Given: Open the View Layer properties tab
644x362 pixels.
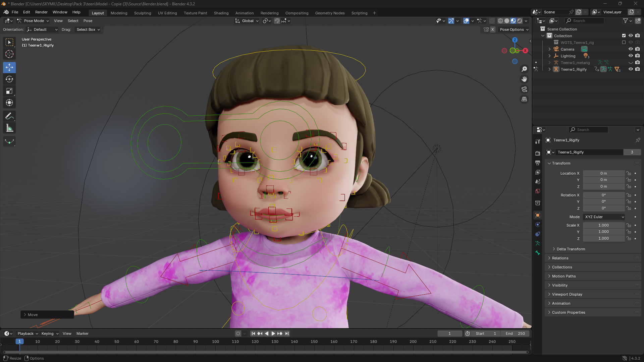Looking at the screenshot, I should [x=538, y=172].
